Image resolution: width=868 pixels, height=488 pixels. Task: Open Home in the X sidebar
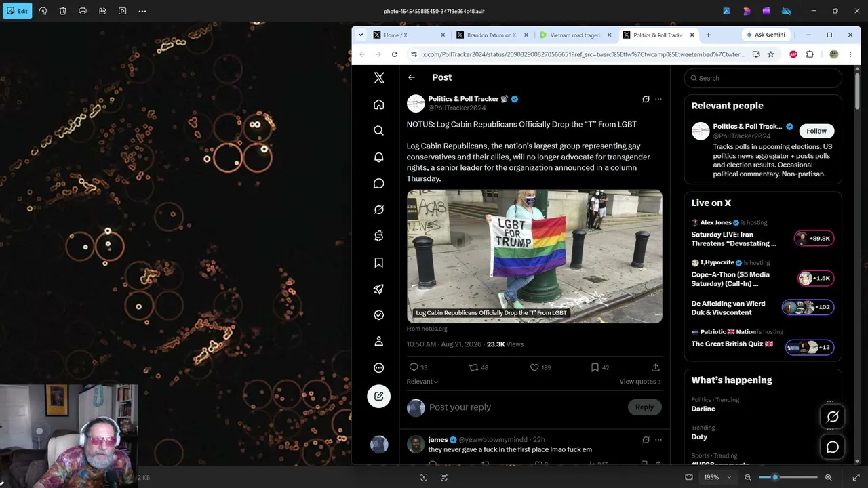point(379,104)
